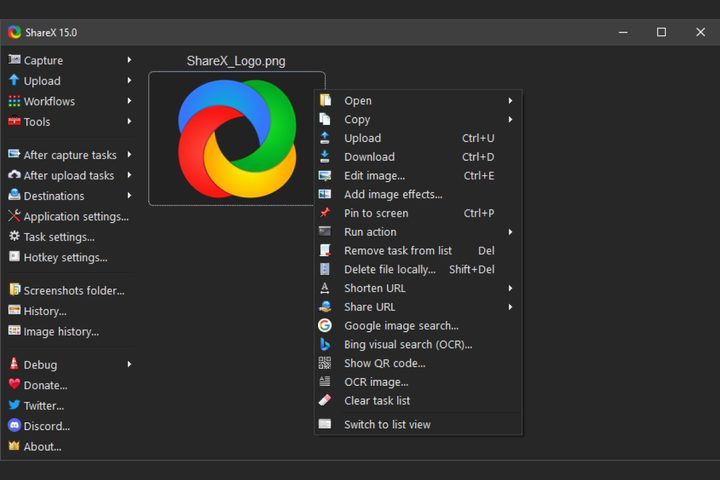Click the Bing visual search icon
The width and height of the screenshot is (720, 480).
pos(325,345)
